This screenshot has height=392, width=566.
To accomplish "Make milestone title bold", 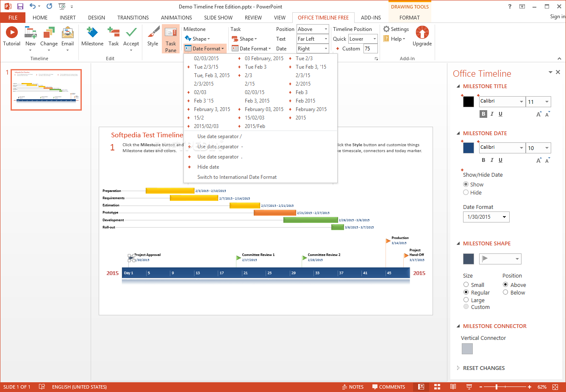I will (483, 114).
